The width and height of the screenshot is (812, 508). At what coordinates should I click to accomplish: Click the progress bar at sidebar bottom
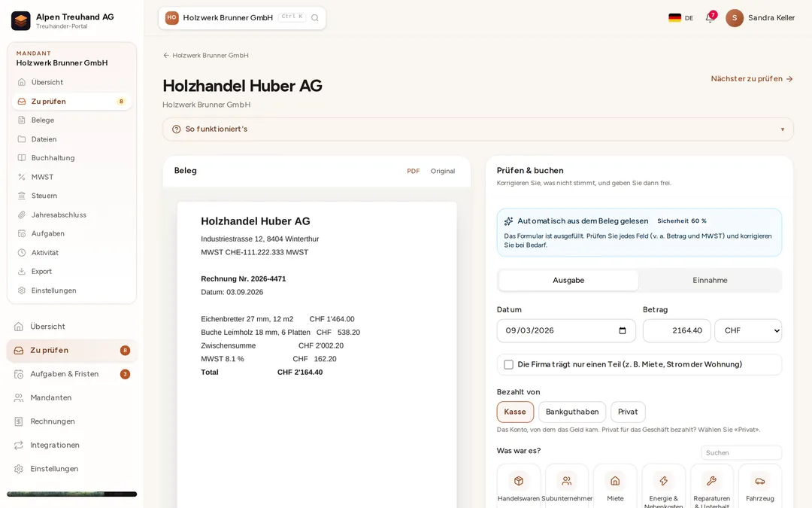click(x=71, y=494)
